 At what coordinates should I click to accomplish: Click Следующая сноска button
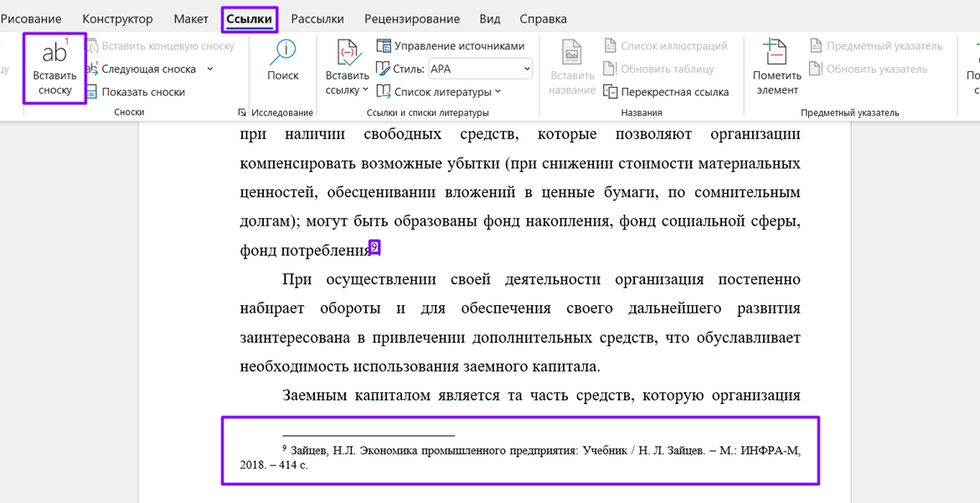(148, 70)
